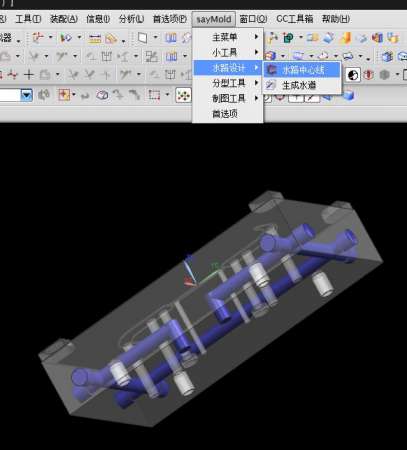This screenshot has width=407, height=450.
Task: Click the snap points icon with colored dots
Action: [183, 95]
